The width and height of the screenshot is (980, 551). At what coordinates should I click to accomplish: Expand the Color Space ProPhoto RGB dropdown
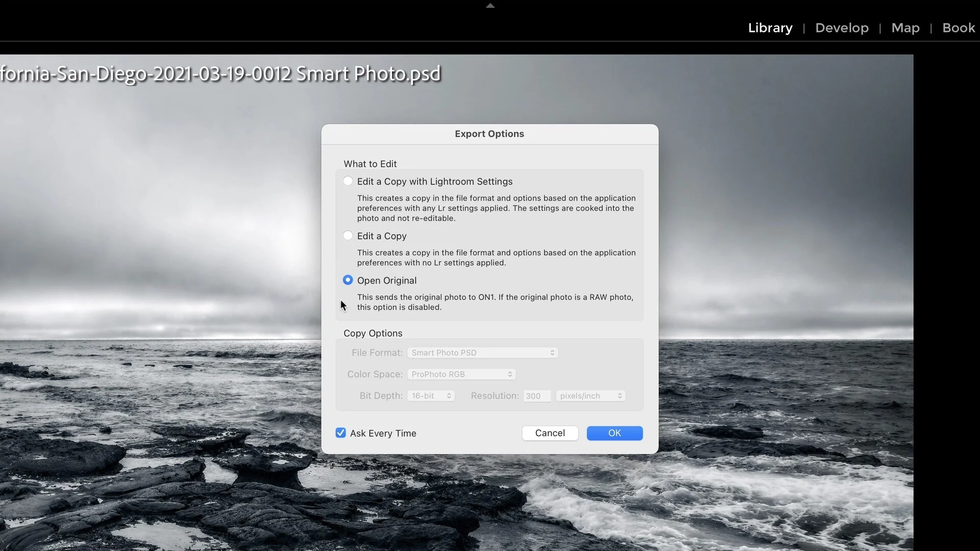click(461, 374)
